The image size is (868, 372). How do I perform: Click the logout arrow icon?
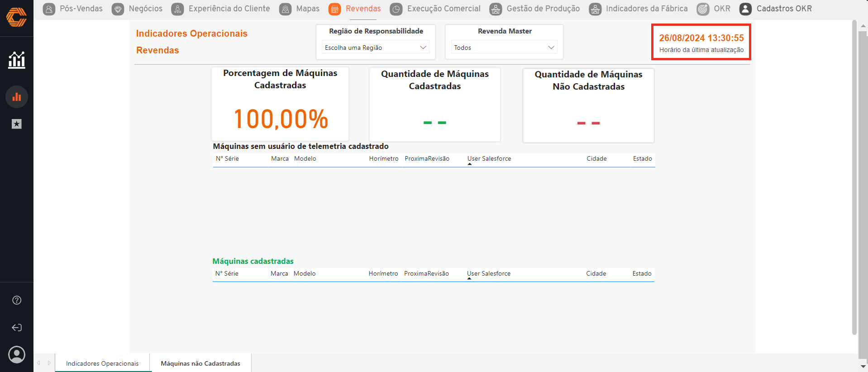coord(17,328)
